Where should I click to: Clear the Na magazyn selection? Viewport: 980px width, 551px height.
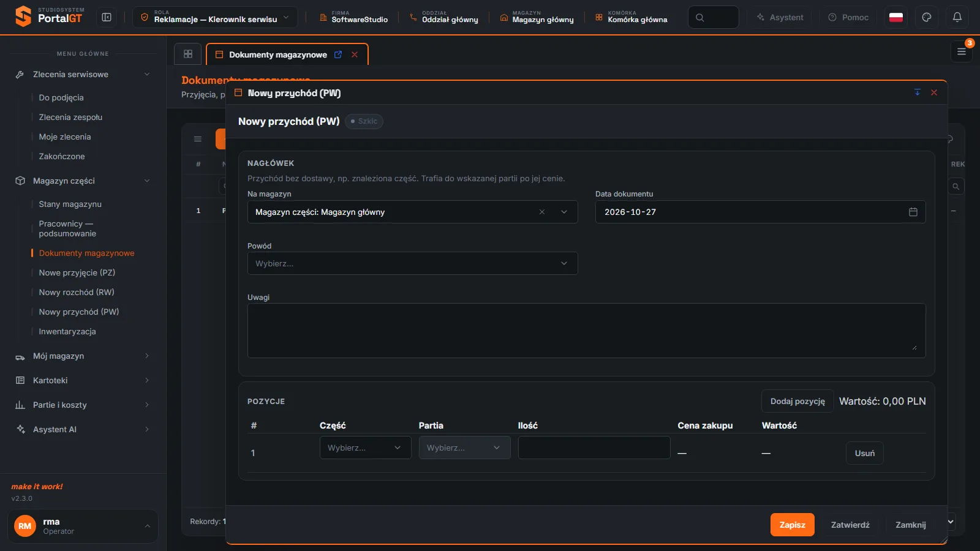pos(542,212)
